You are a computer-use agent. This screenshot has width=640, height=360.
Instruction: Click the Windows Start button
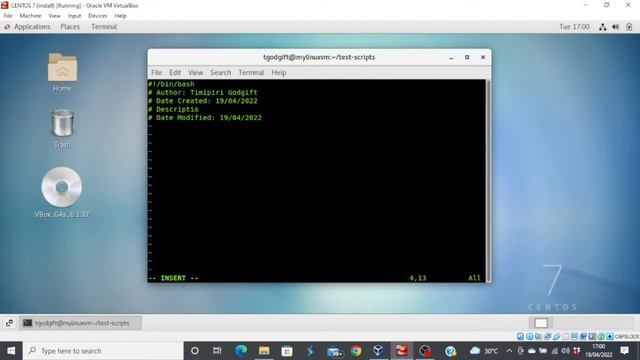point(11,351)
